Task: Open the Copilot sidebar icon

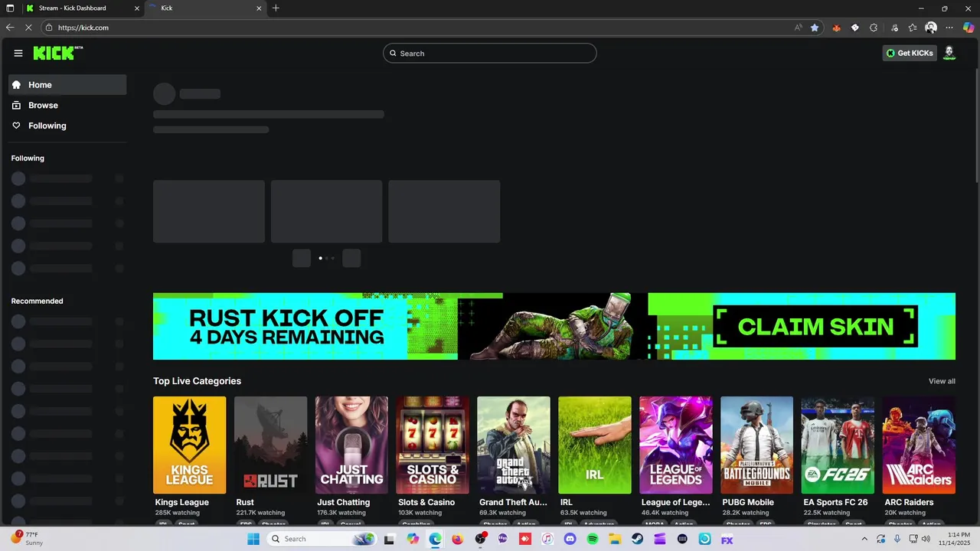Action: (x=969, y=28)
